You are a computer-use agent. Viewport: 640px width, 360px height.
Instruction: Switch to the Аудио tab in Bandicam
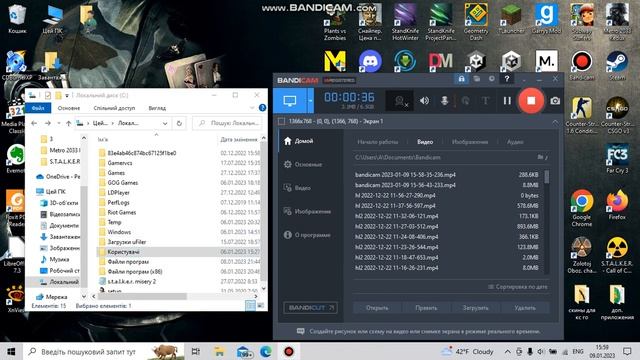click(x=515, y=142)
